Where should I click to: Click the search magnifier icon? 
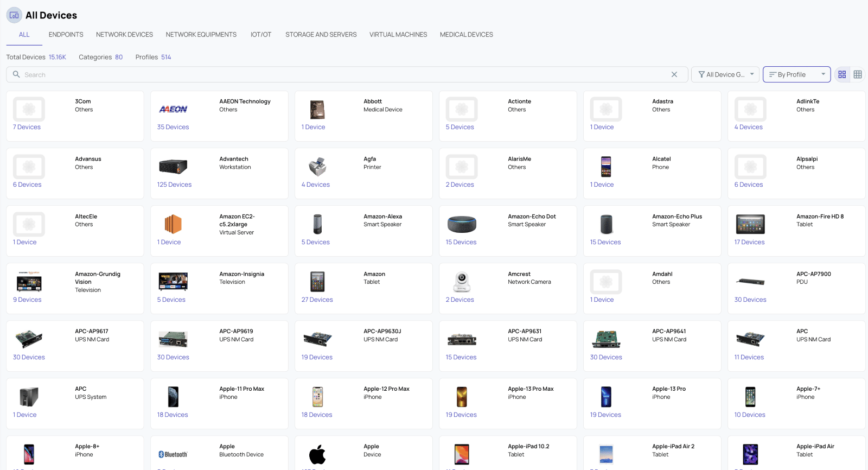[16, 74]
